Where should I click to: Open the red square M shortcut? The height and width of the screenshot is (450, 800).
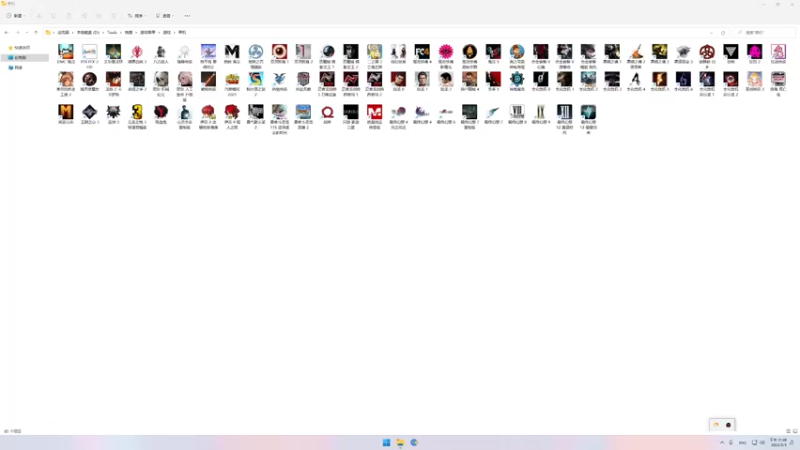click(374, 112)
